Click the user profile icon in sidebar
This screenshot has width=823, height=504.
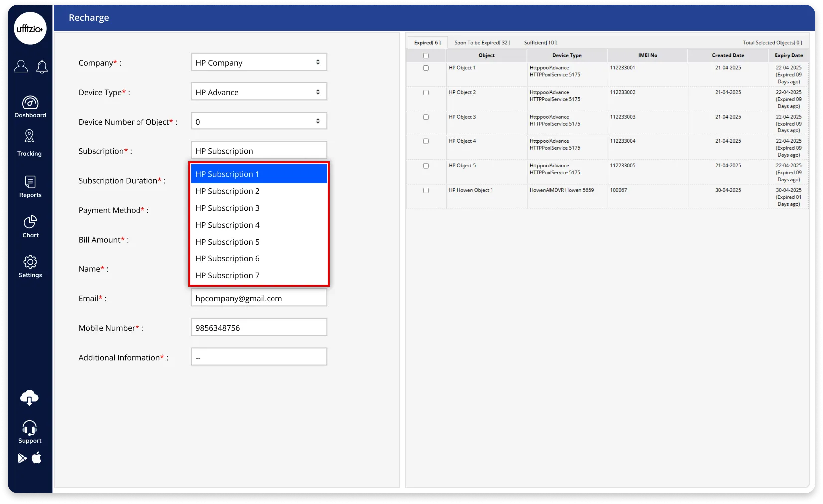point(21,66)
